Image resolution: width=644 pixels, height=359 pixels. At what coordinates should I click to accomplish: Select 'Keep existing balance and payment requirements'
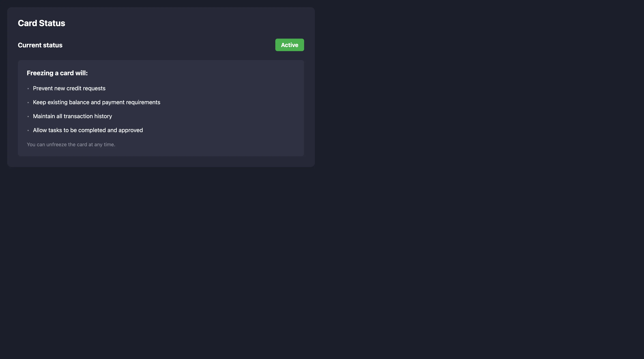coord(96,102)
